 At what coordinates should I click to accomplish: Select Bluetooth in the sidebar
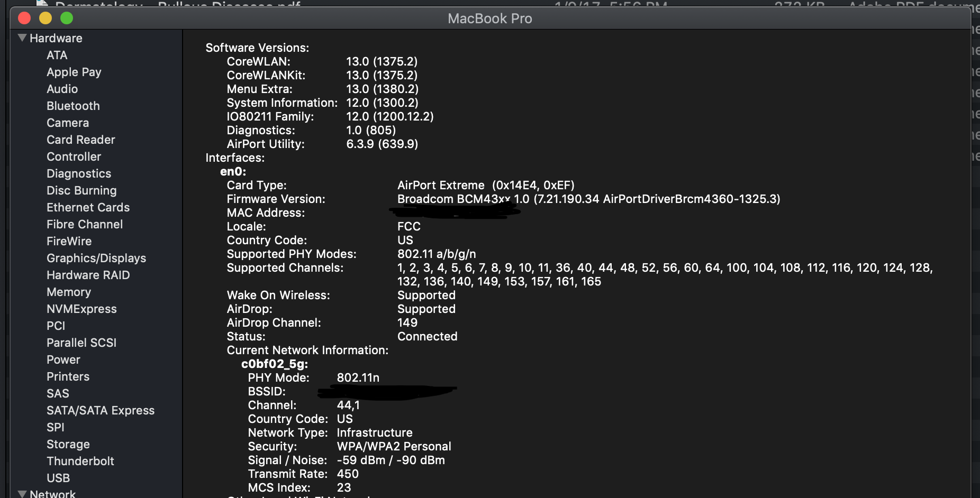pos(73,106)
